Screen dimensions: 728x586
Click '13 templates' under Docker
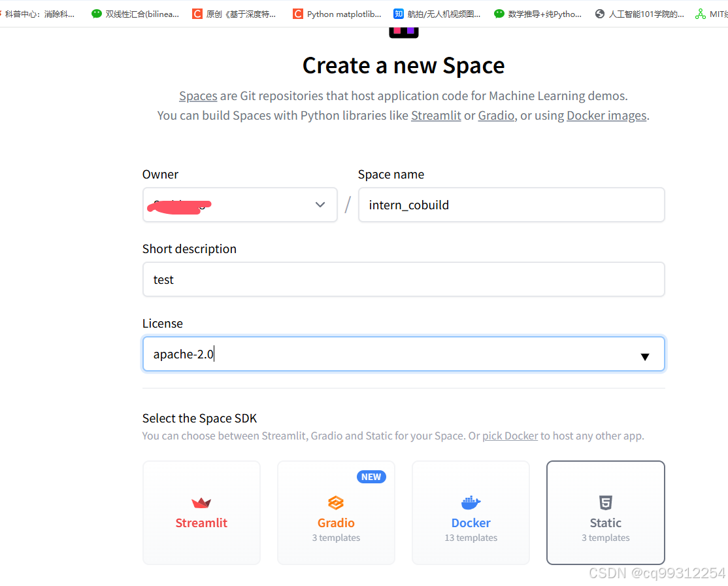(471, 538)
